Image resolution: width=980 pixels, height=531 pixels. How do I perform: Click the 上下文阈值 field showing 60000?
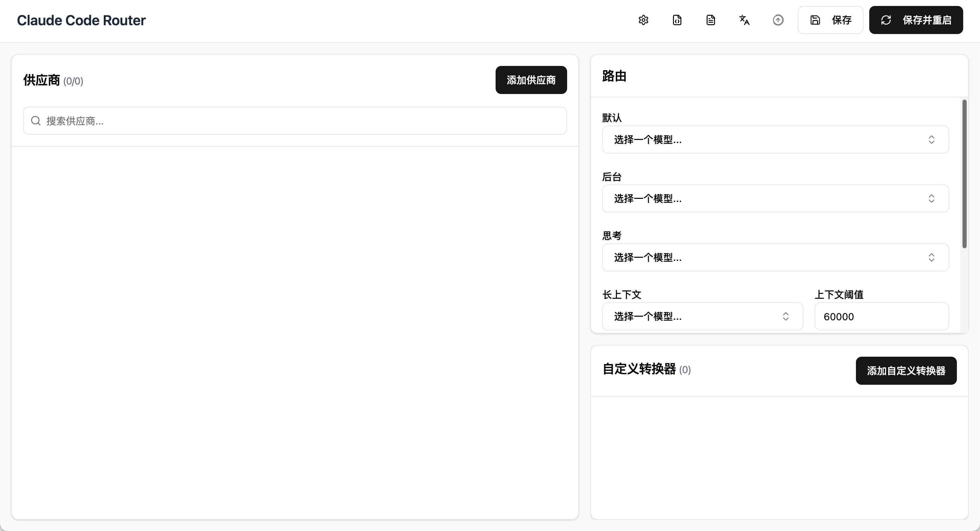(882, 316)
